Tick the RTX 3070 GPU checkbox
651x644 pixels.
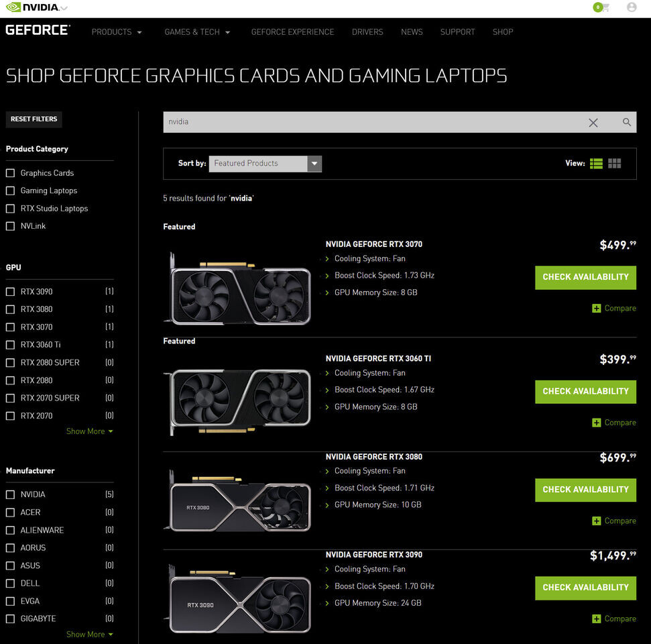click(10, 327)
